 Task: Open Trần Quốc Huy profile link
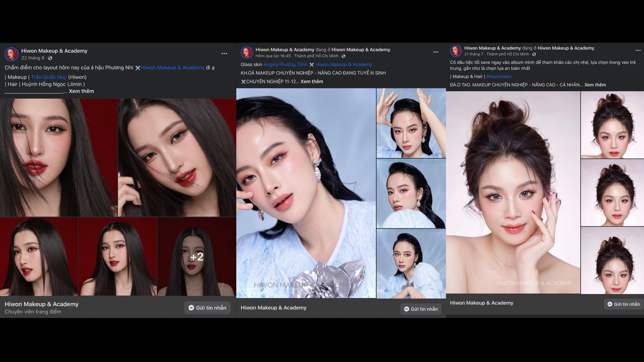pyautogui.click(x=49, y=77)
